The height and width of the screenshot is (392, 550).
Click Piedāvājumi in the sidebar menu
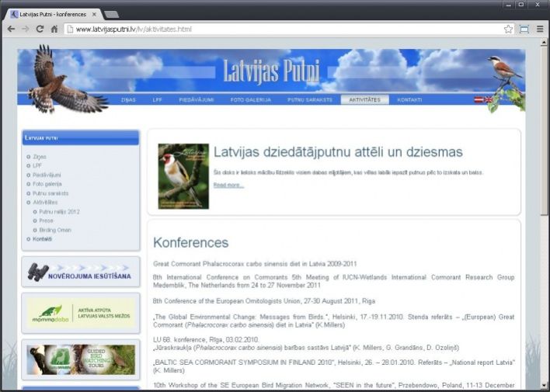tap(47, 175)
